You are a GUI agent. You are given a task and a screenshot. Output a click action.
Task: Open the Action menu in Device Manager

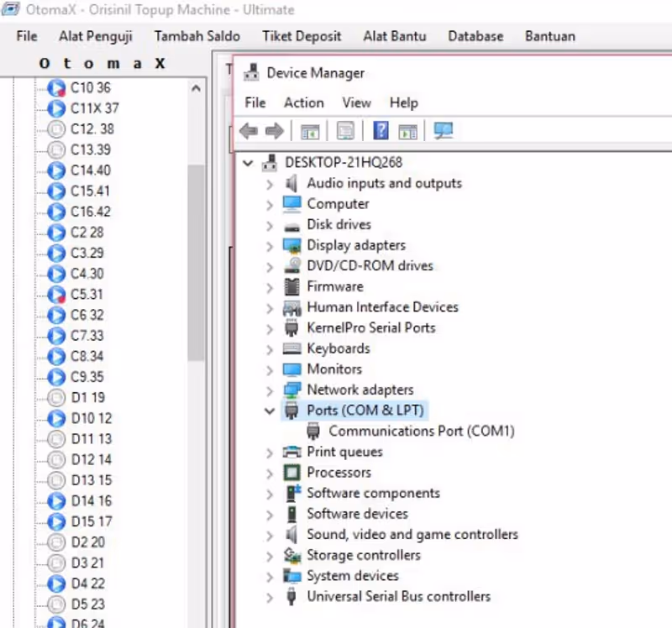(303, 102)
